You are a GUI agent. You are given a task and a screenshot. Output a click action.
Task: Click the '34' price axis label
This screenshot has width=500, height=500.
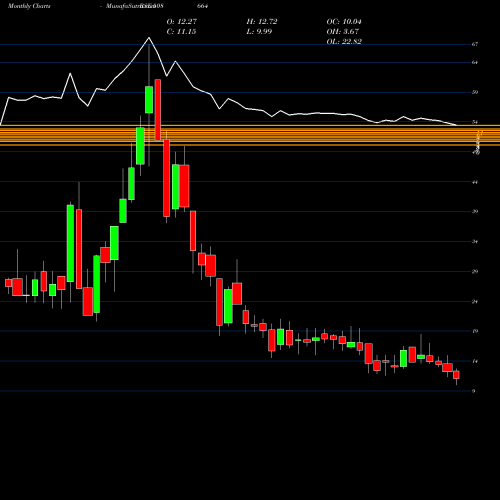click(x=475, y=242)
